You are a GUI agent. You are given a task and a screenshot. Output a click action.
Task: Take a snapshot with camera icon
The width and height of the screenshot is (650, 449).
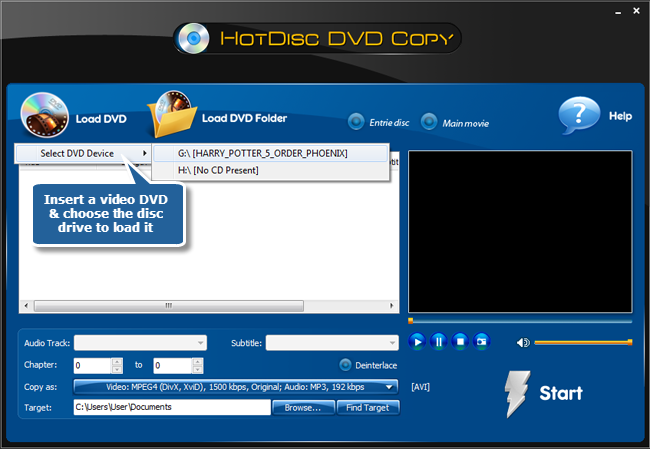click(x=482, y=342)
